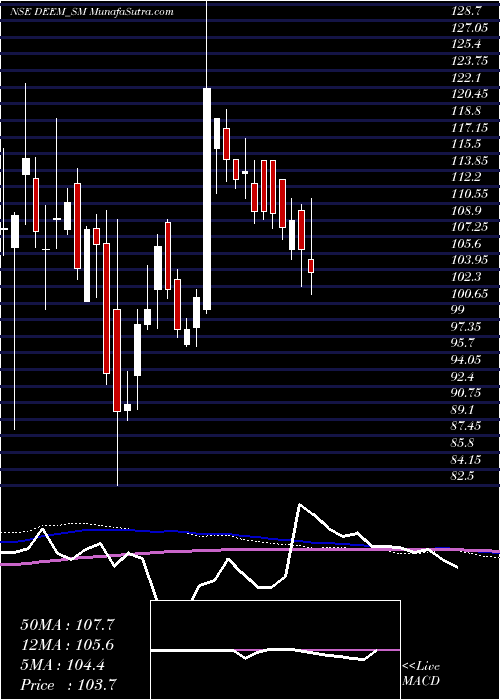Click the 85.8 price axis label
Screen dimensions: 500x700
coord(464,443)
